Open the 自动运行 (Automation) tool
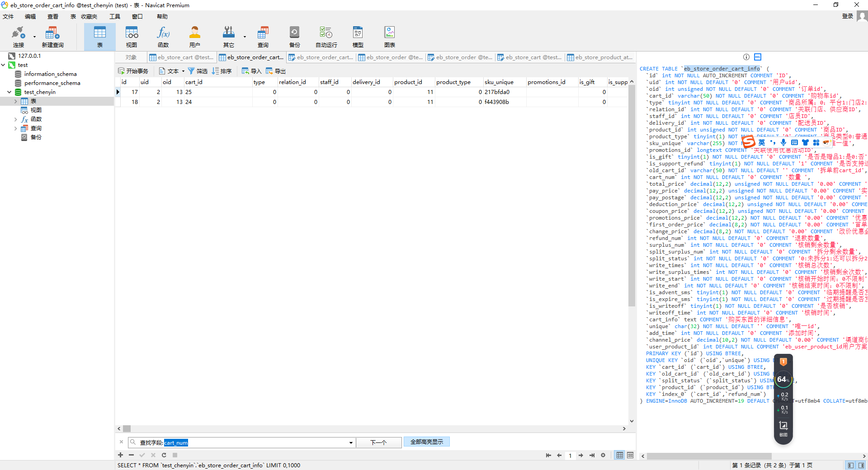 pos(326,36)
